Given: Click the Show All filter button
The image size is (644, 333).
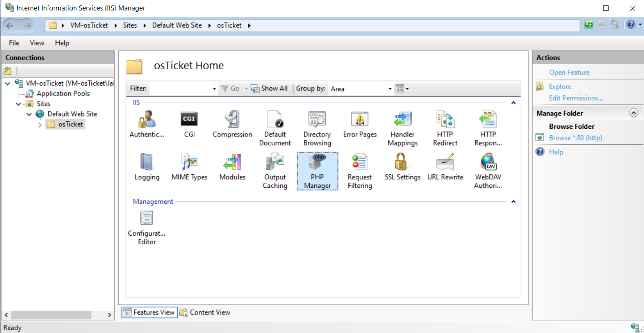Looking at the screenshot, I should [269, 89].
